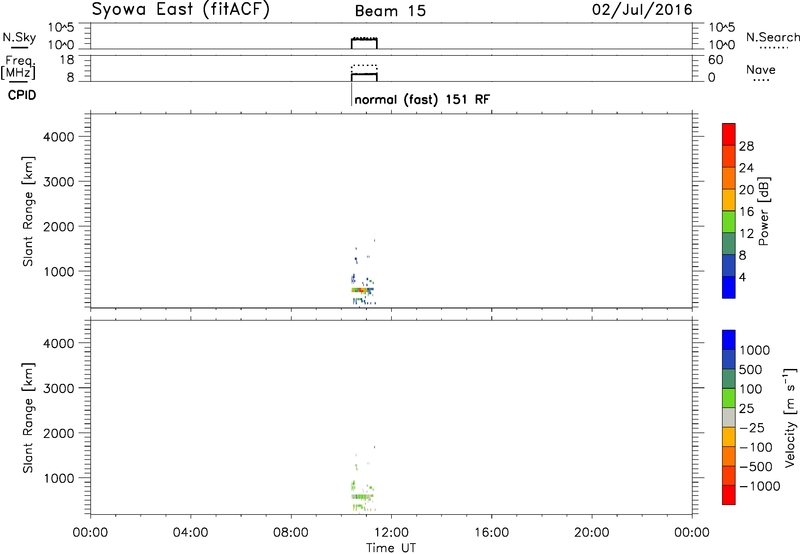Click the 'Velocity [m s-1]' colorbar label

790,417
